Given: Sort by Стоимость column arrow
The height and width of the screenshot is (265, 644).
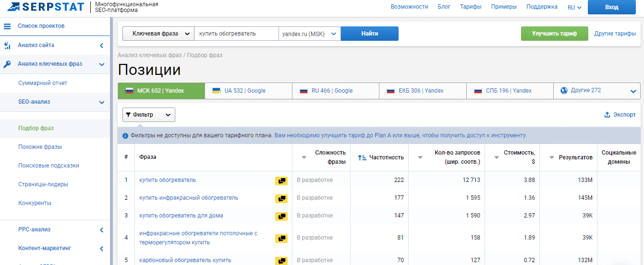Looking at the screenshot, I should (497, 157).
